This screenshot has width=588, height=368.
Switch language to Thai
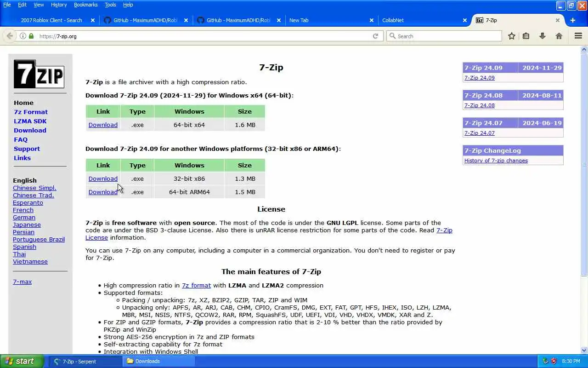19,254
